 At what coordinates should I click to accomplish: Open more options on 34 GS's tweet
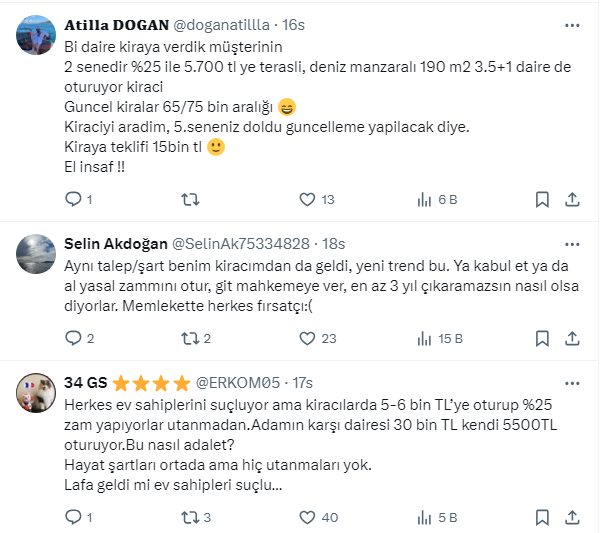point(570,382)
